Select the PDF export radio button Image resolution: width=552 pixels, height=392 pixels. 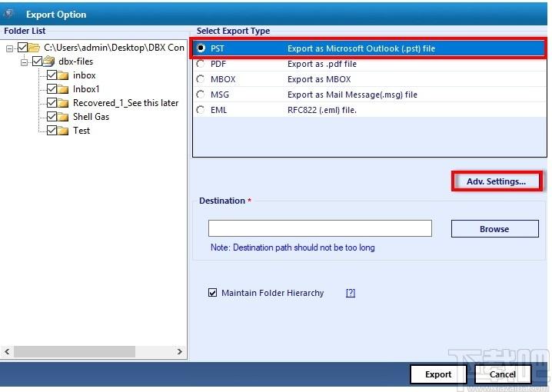click(201, 64)
